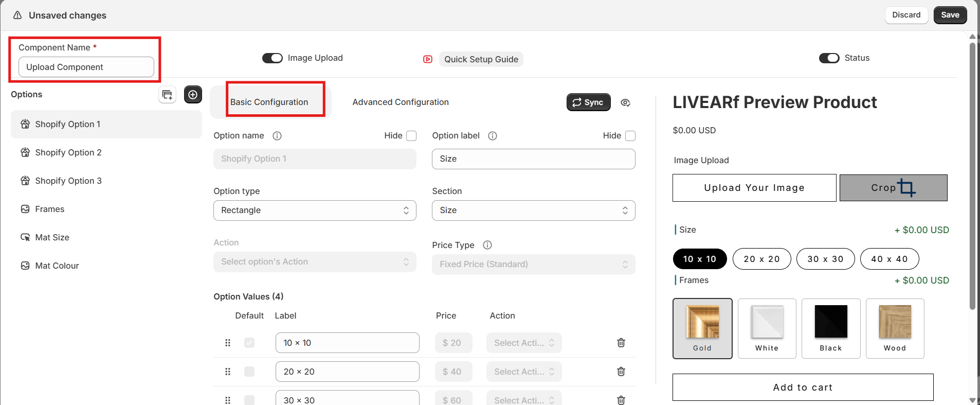980x405 pixels.
Task: Select the Gold frame swatch
Action: (x=702, y=328)
